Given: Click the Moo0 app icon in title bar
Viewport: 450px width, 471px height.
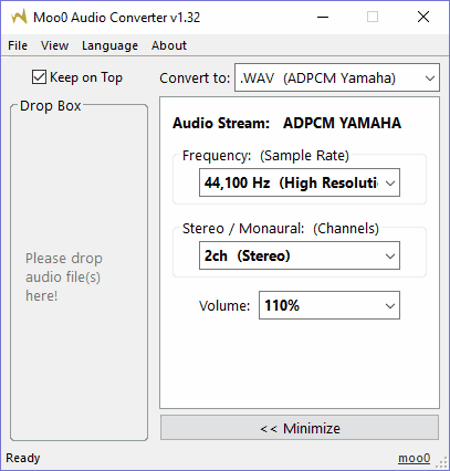Looking at the screenshot, I should [19, 17].
